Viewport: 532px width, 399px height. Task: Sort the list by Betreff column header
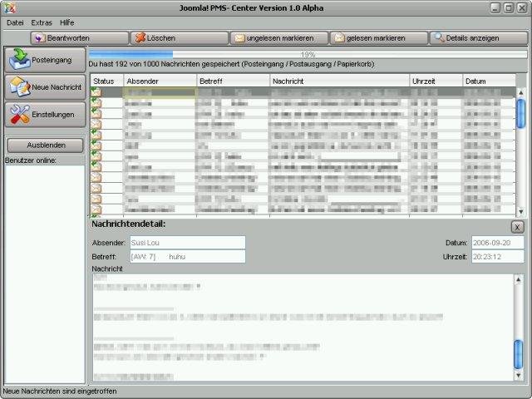coord(233,81)
